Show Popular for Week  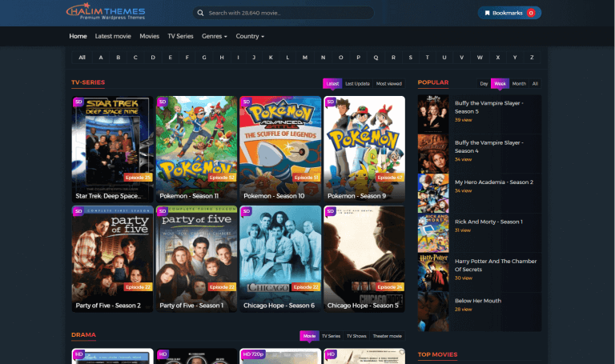click(500, 83)
